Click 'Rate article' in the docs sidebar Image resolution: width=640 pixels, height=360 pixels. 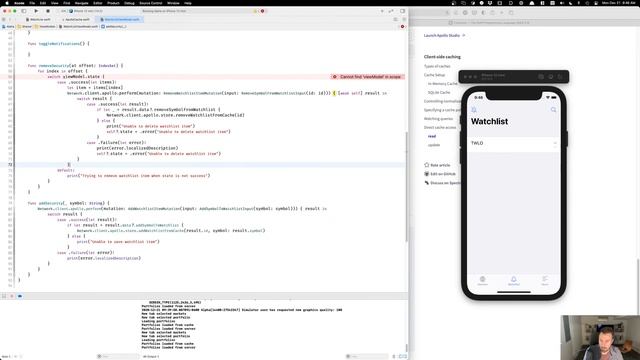pyautogui.click(x=437, y=165)
